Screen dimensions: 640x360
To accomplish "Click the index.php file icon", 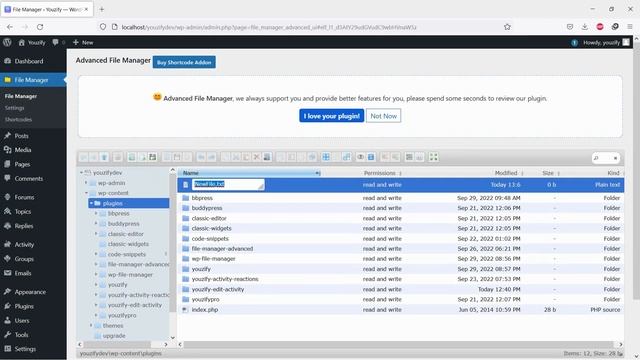I will pyautogui.click(x=186, y=310).
